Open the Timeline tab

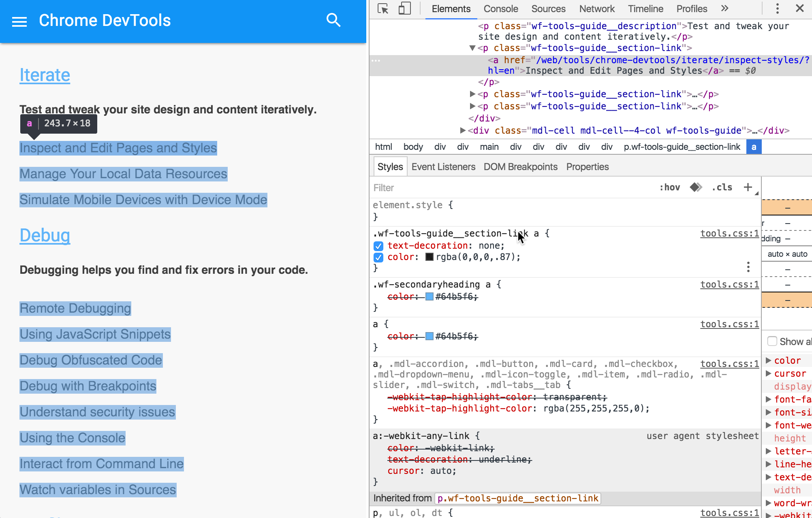[x=645, y=9]
